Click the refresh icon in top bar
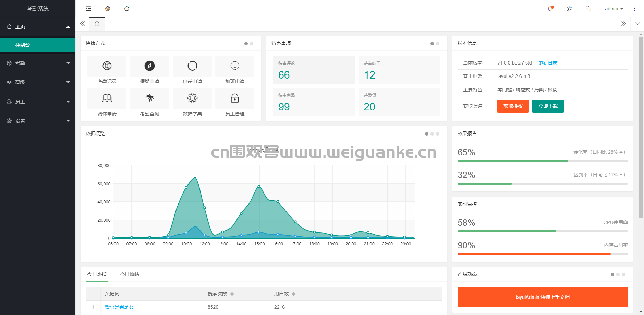Screen dimensions: 644x315 click(x=127, y=9)
